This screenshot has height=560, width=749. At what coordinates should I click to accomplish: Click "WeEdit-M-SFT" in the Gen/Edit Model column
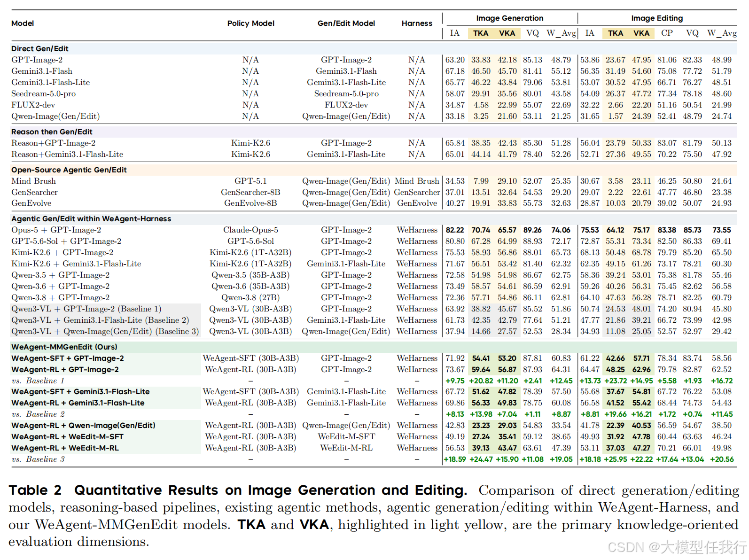pos(346,437)
